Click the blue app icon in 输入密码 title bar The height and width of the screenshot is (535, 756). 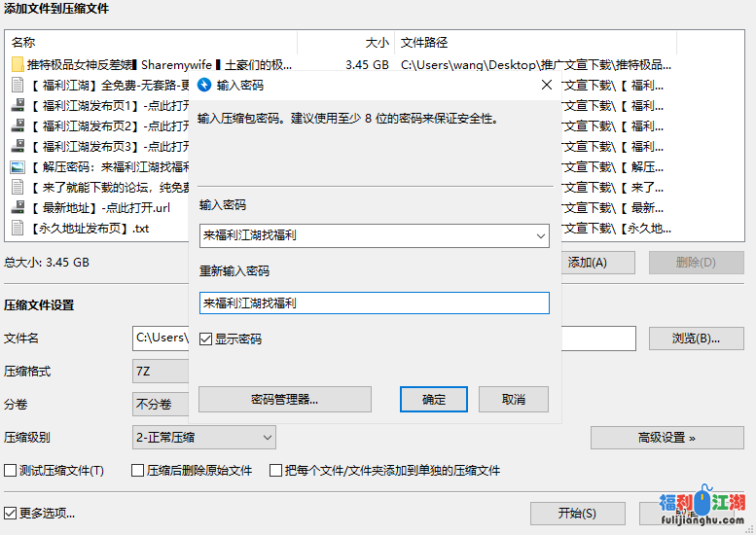click(x=204, y=86)
